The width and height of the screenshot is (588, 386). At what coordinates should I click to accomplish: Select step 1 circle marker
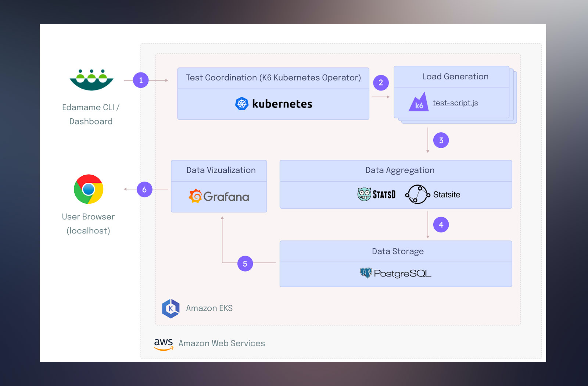pos(141,80)
